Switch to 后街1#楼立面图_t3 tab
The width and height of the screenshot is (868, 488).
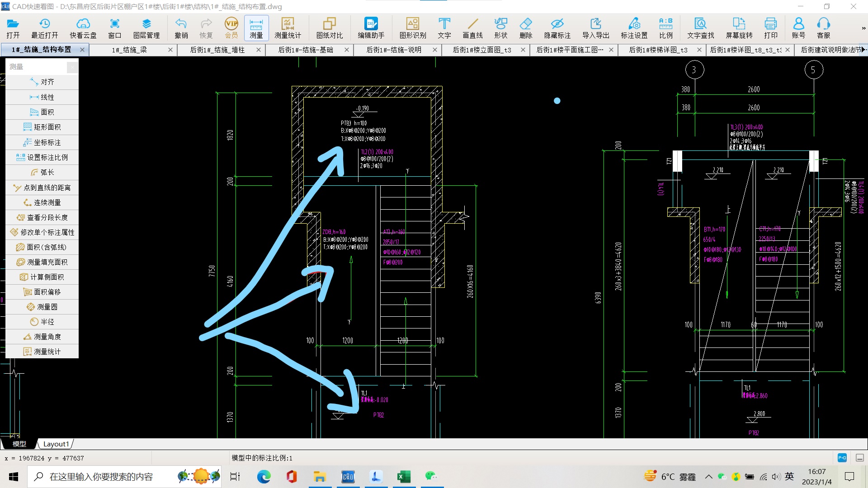tap(482, 50)
